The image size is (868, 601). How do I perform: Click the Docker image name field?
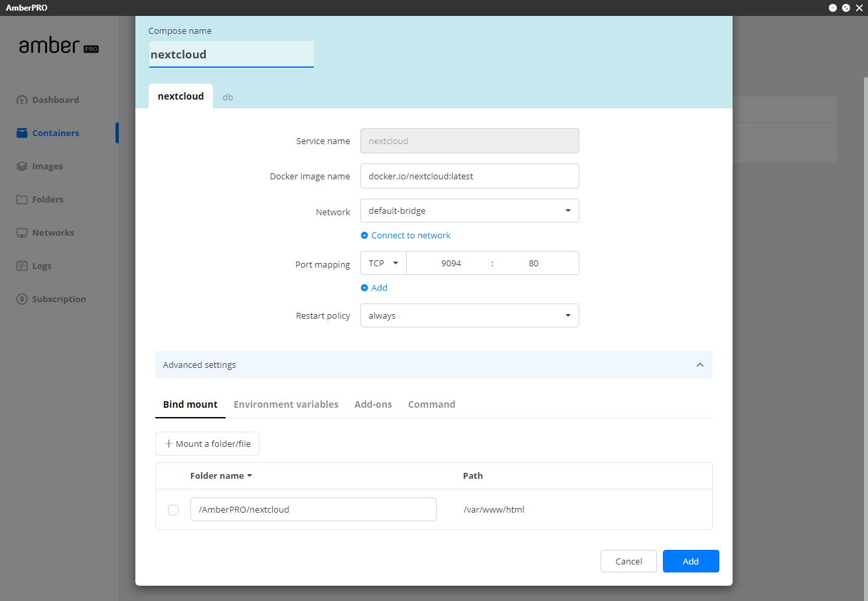[x=470, y=176]
